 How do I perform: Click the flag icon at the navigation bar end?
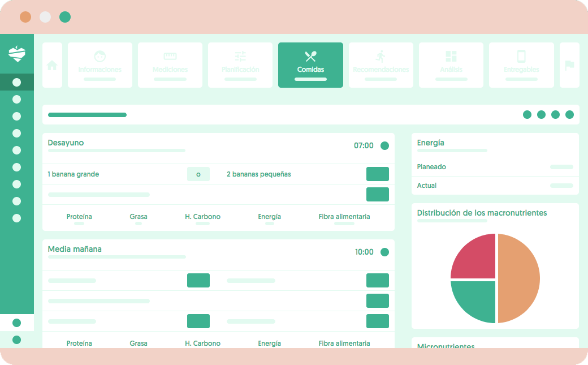click(569, 65)
